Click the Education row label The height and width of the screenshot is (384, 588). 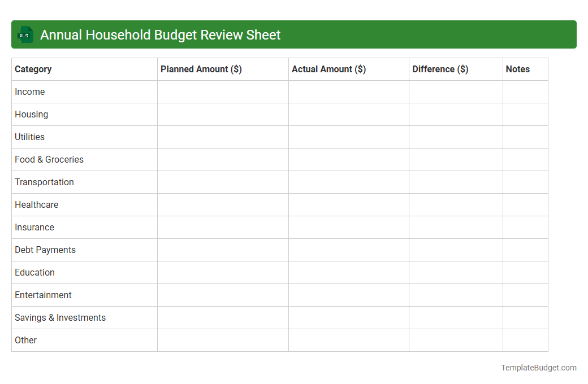[34, 272]
